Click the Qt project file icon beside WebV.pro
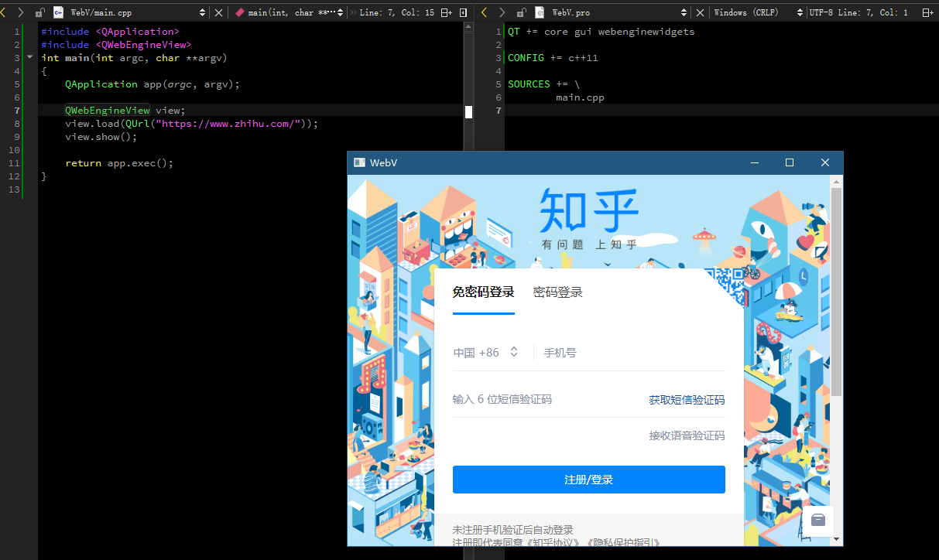This screenshot has height=560, width=939. pos(539,12)
